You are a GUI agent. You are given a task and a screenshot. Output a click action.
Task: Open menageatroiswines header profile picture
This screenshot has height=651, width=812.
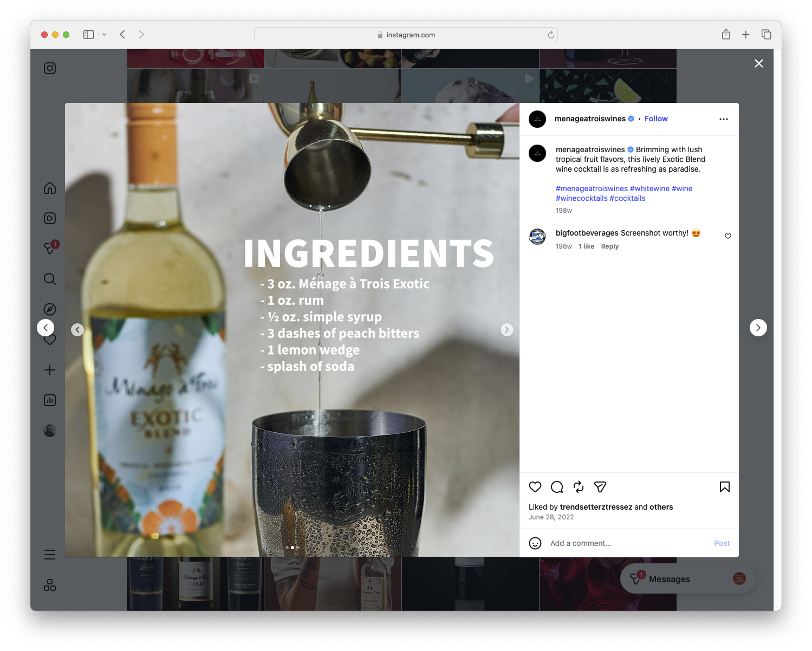537,119
